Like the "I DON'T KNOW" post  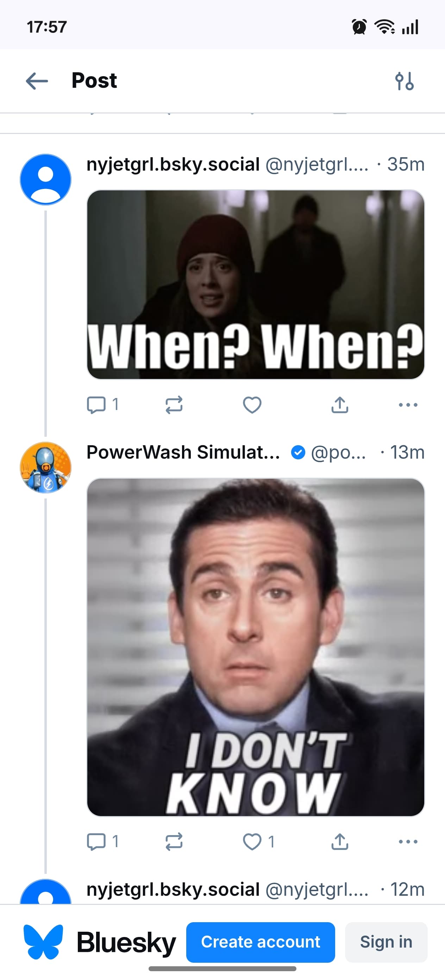click(x=252, y=841)
